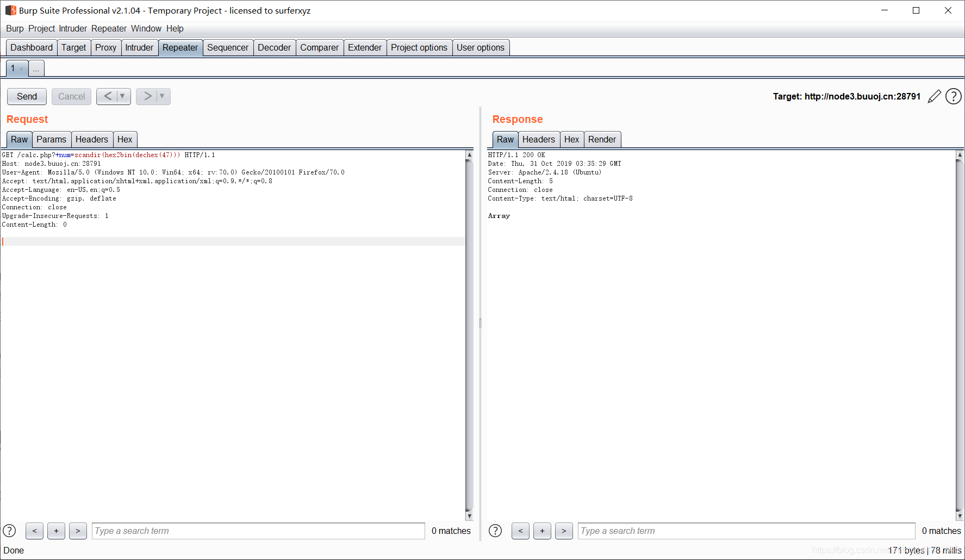The image size is (965, 560).
Task: Switch to the Proxy tab
Action: tap(106, 47)
